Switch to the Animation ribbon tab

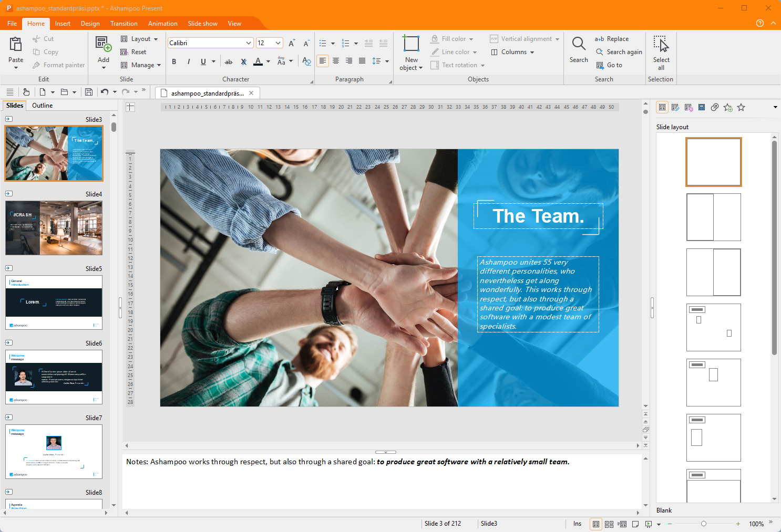(162, 23)
